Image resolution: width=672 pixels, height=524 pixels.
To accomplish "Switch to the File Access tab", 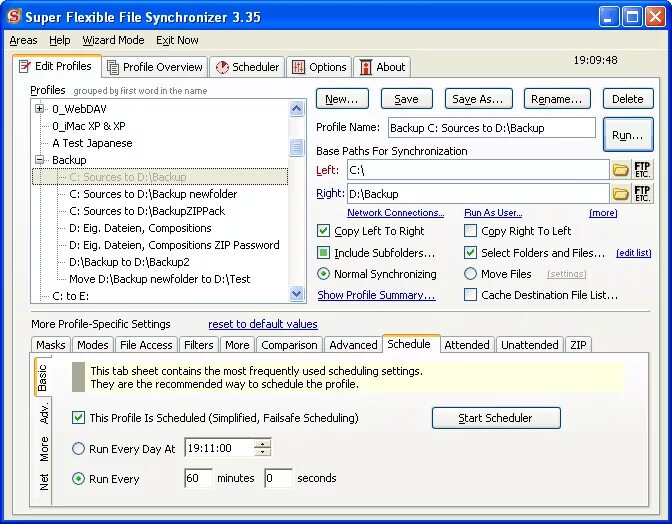I will 146,345.
